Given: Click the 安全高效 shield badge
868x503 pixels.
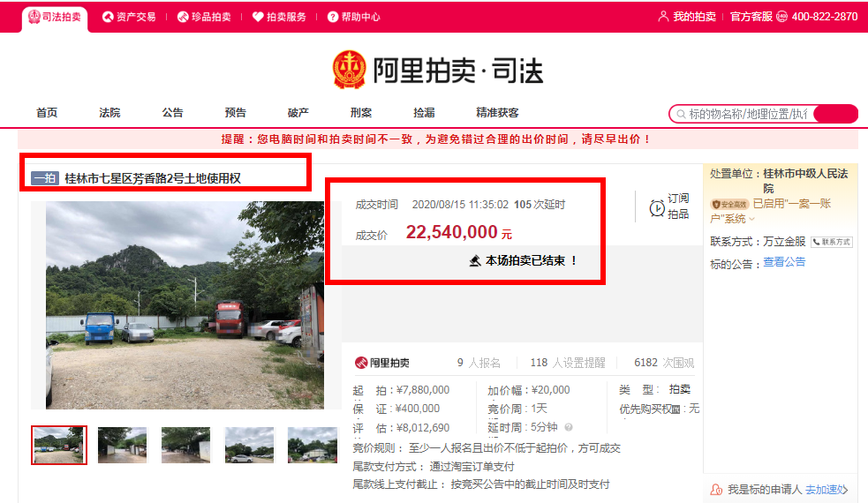Looking at the screenshot, I should point(729,204).
